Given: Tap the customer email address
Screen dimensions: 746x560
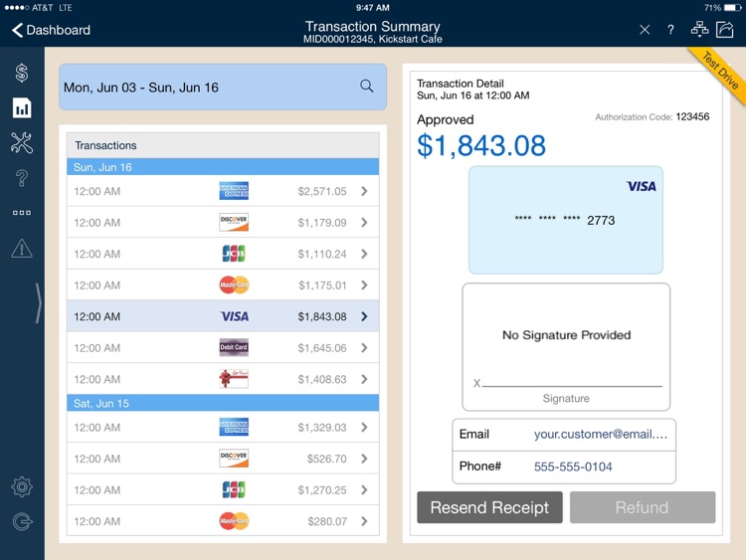Looking at the screenshot, I should [601, 435].
